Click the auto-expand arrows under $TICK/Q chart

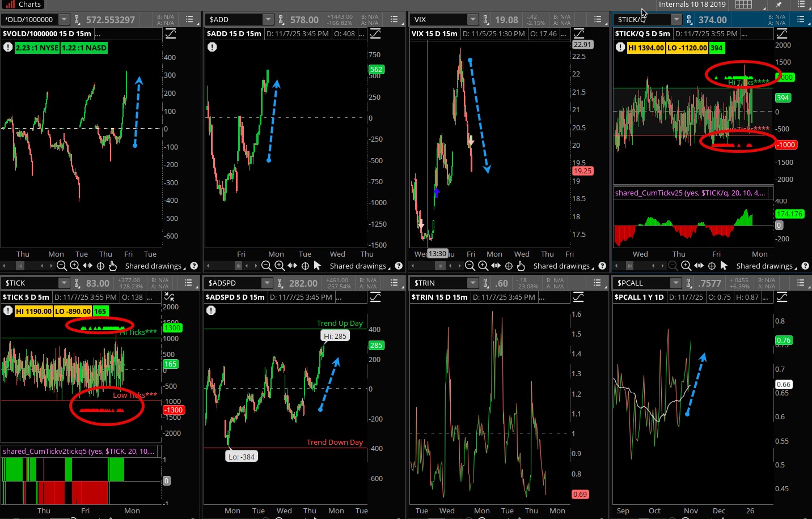click(x=699, y=266)
